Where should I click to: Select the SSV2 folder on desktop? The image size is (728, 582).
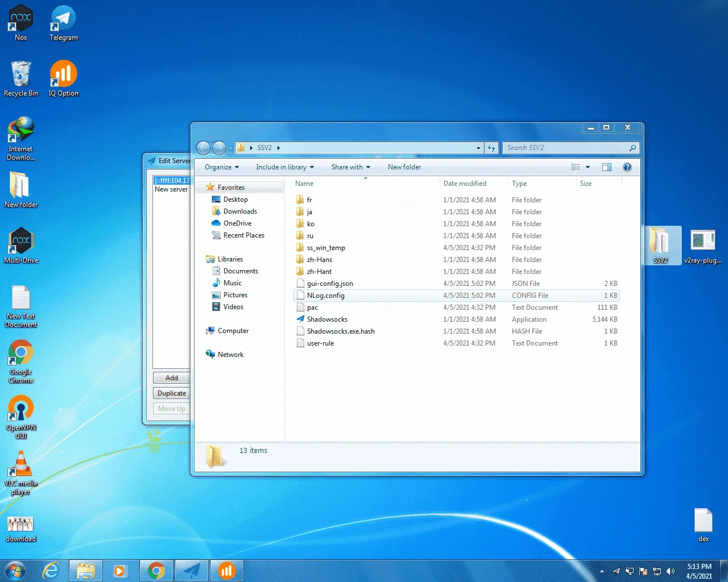(660, 246)
